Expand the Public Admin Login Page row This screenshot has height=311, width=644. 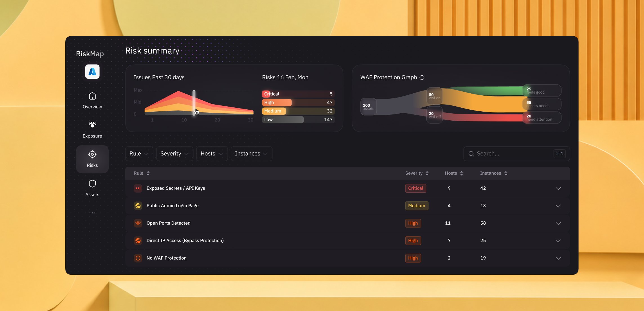(558, 206)
